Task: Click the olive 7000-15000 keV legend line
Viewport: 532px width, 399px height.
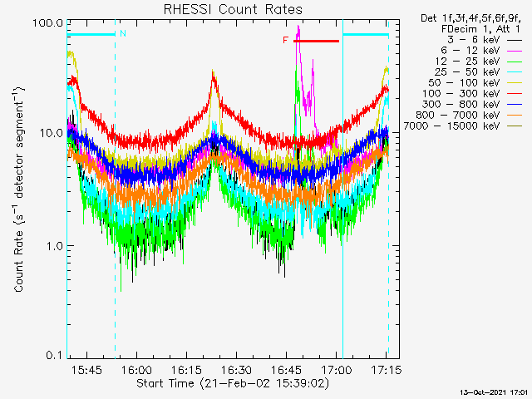Action: 515,126
